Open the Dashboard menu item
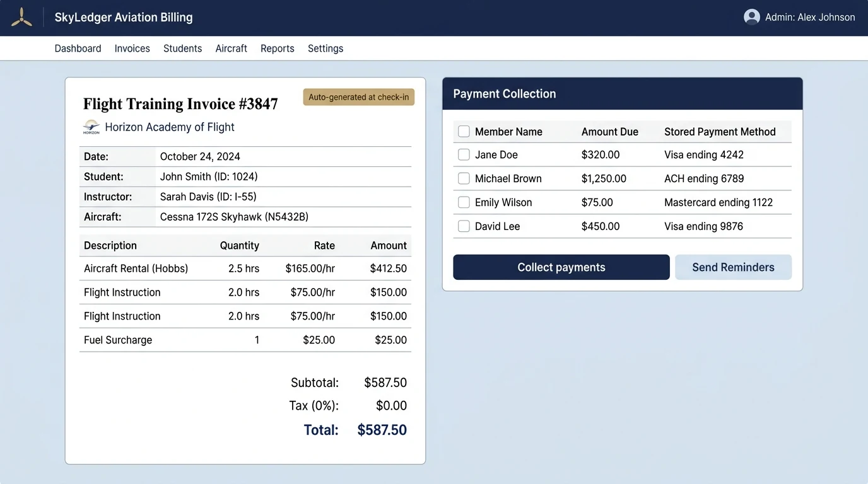The width and height of the screenshot is (868, 484). pyautogui.click(x=78, y=49)
